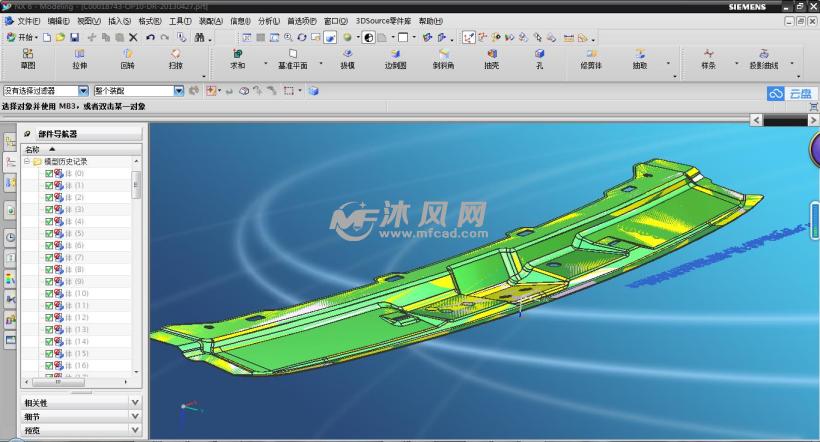Collapse the 模型历史记录 tree node
The height and width of the screenshot is (442, 820).
27,162
